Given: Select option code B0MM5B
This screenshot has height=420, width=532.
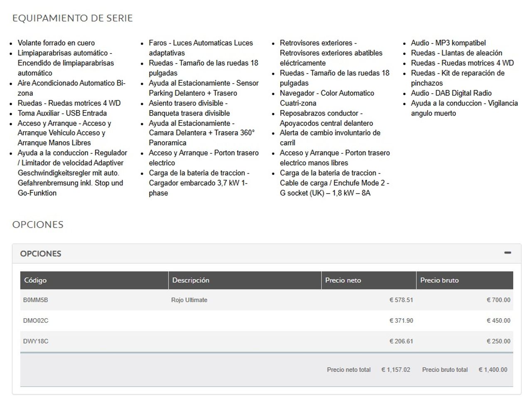Looking at the screenshot, I should point(35,300).
